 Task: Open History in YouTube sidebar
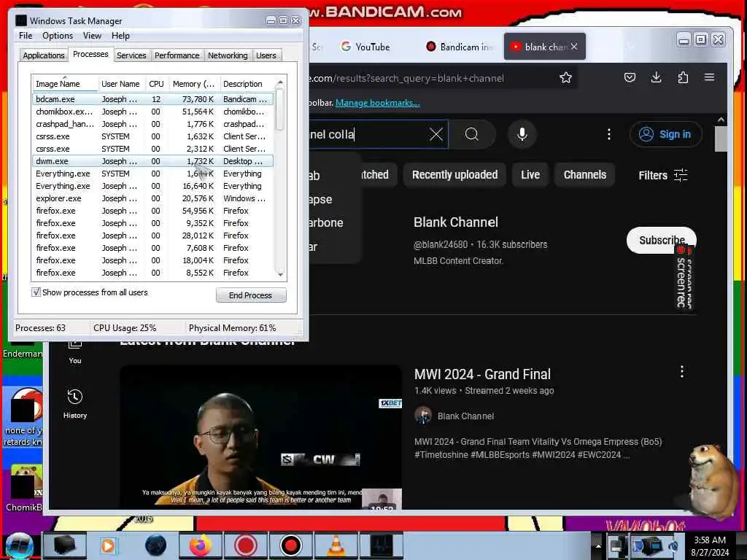75,403
